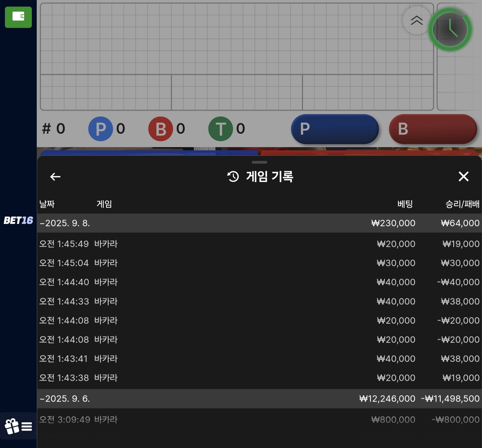Select the red B prediction button
The height and width of the screenshot is (448, 482).
coord(433,129)
